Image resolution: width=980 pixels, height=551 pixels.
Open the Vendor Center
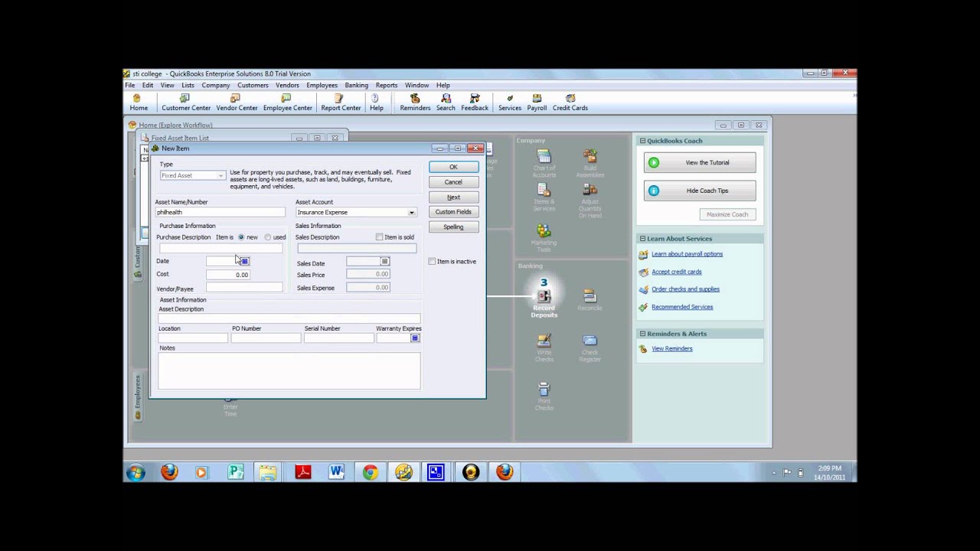click(237, 103)
